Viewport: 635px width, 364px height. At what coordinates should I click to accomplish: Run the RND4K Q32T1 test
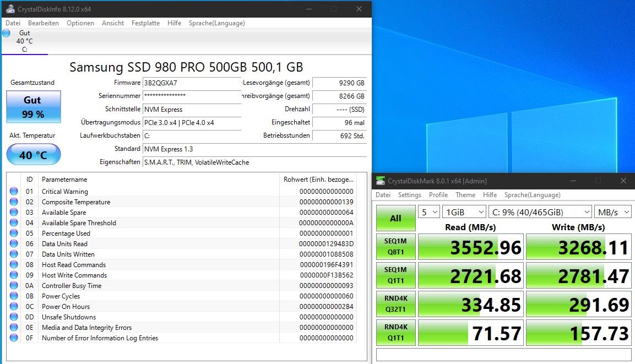tap(395, 303)
